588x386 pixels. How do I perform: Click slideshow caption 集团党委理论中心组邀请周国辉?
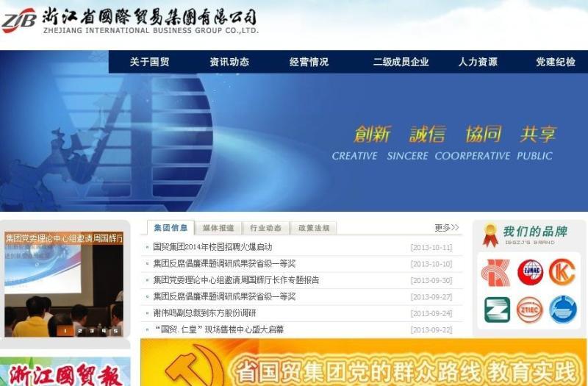(64, 237)
